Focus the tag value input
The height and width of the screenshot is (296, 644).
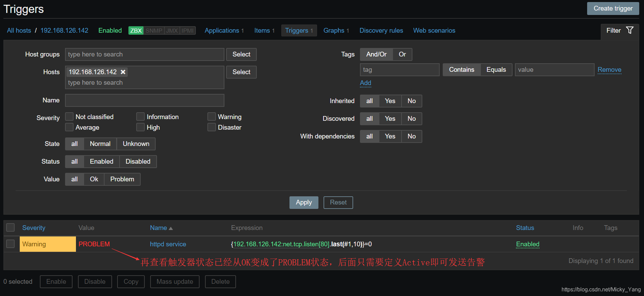pyautogui.click(x=555, y=70)
